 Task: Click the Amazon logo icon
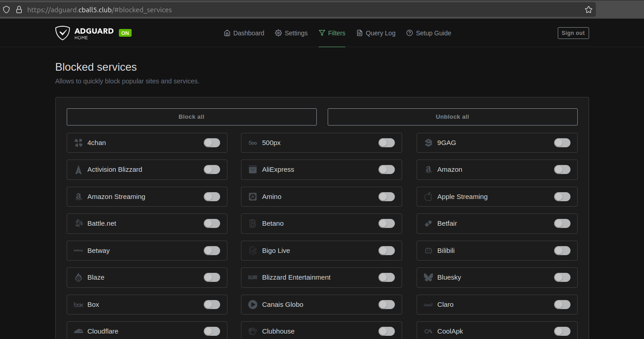click(x=428, y=169)
